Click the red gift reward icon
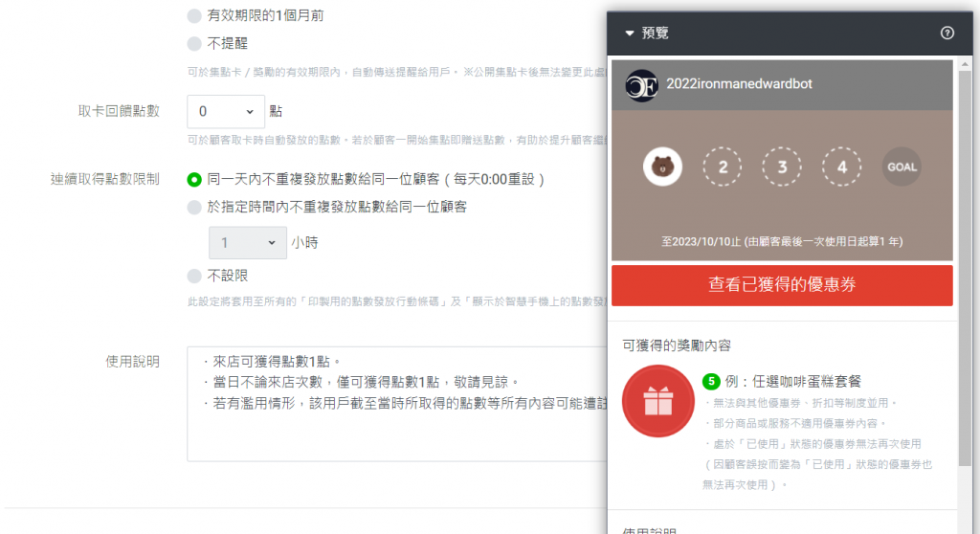Viewport: 980px width, 534px height. 658,401
